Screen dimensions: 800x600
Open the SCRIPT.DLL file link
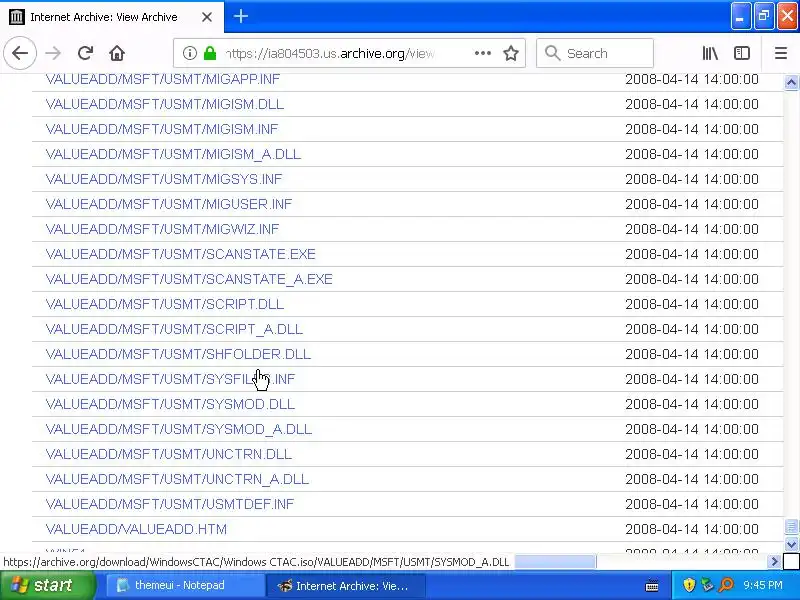pos(165,304)
